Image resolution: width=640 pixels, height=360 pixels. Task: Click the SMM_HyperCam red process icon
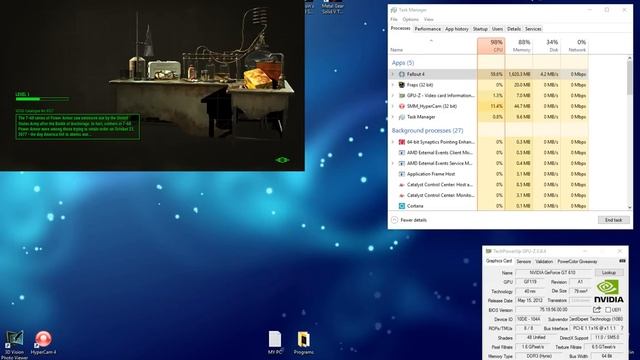coord(402,106)
